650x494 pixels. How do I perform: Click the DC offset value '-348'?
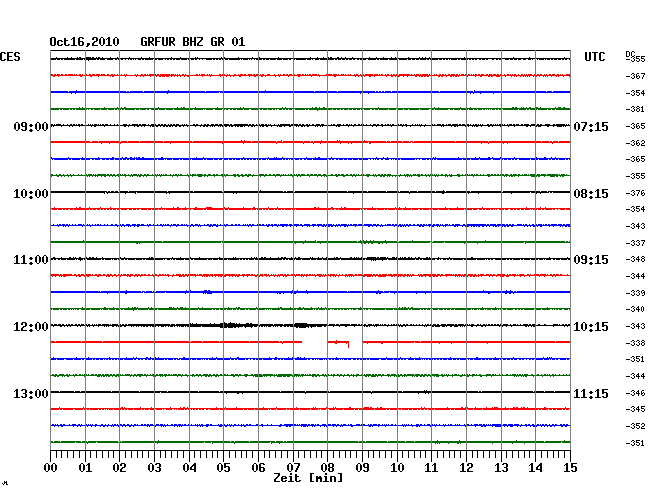[635, 259]
